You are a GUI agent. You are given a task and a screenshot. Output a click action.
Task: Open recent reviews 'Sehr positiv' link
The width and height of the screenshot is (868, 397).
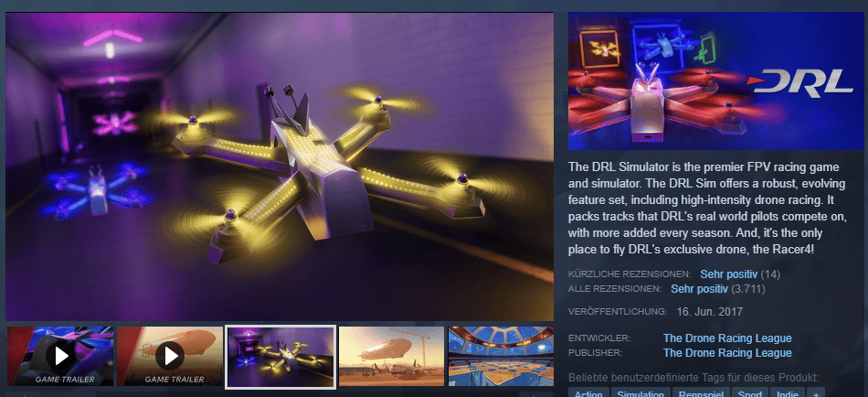tap(729, 274)
